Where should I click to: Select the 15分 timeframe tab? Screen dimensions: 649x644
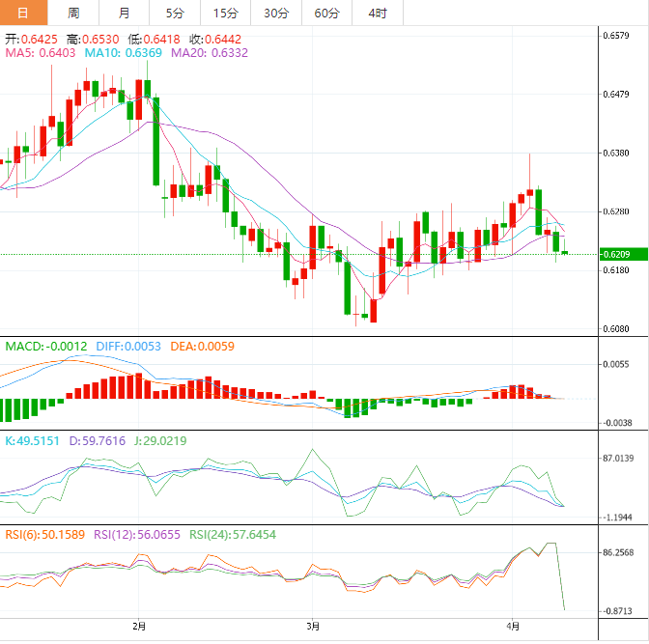click(x=225, y=14)
